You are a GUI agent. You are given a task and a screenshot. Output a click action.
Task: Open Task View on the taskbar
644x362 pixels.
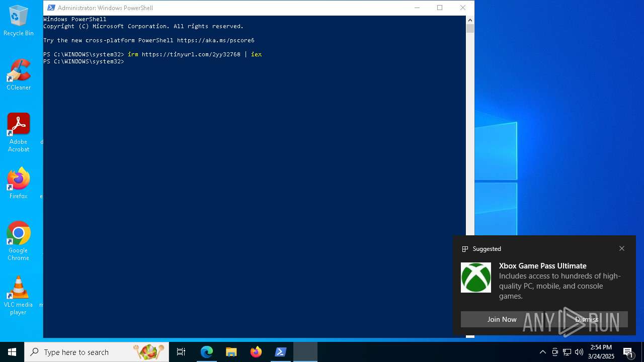click(181, 352)
